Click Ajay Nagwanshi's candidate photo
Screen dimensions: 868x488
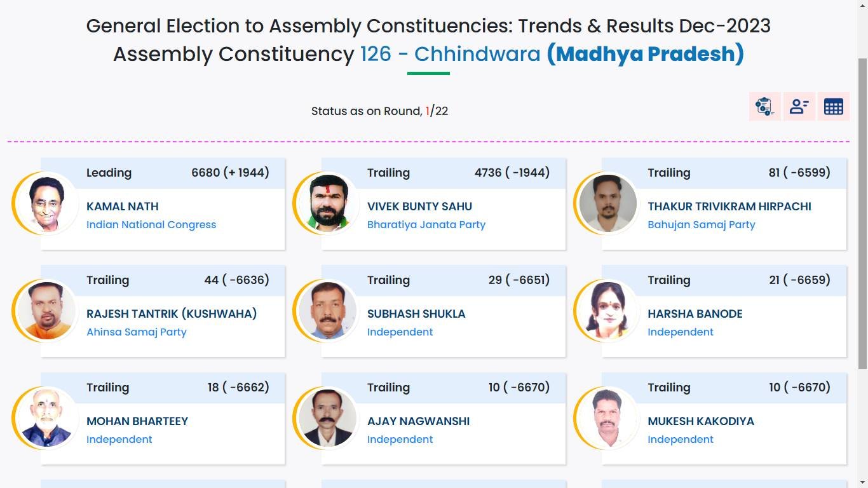tap(327, 418)
